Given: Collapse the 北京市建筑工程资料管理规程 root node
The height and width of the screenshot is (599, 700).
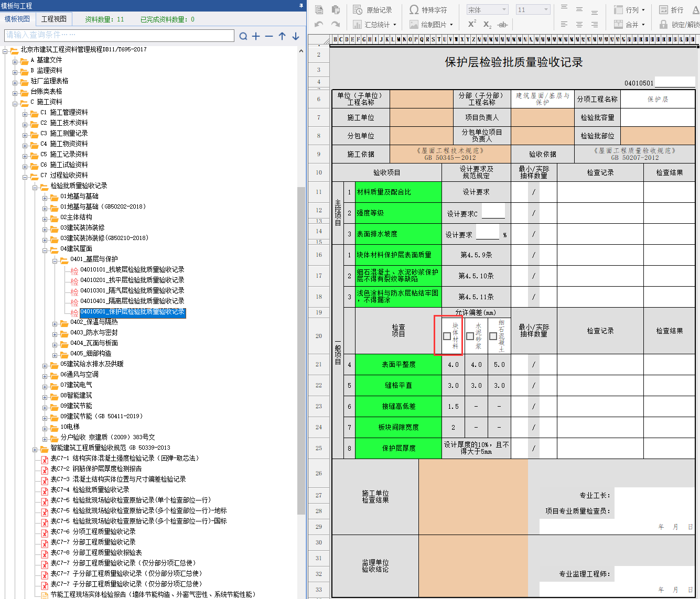Looking at the screenshot, I should pos(5,51).
